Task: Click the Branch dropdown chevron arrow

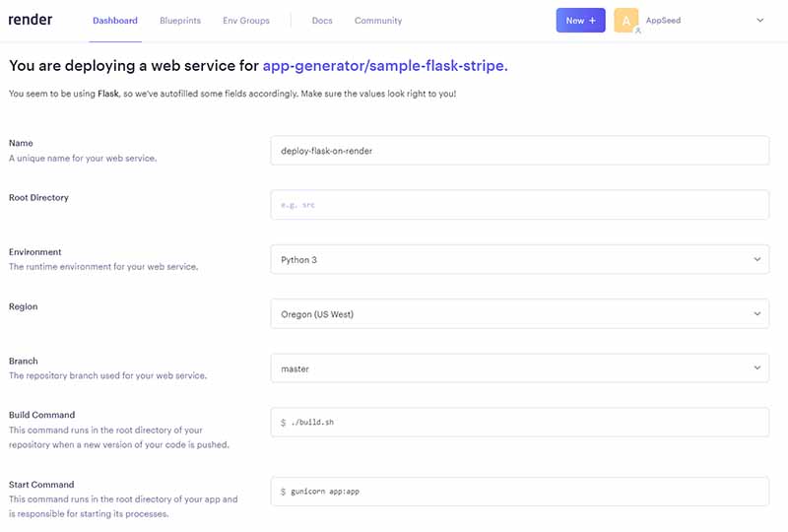Action: coord(757,368)
